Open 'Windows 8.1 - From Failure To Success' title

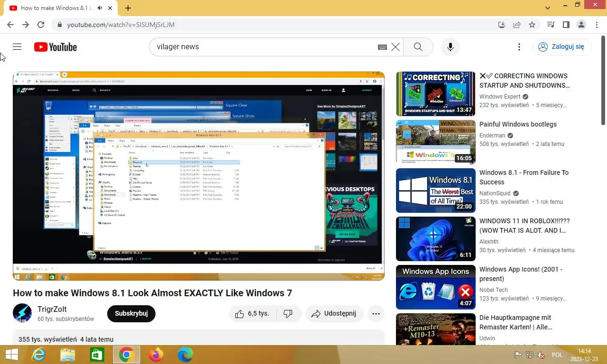524,177
